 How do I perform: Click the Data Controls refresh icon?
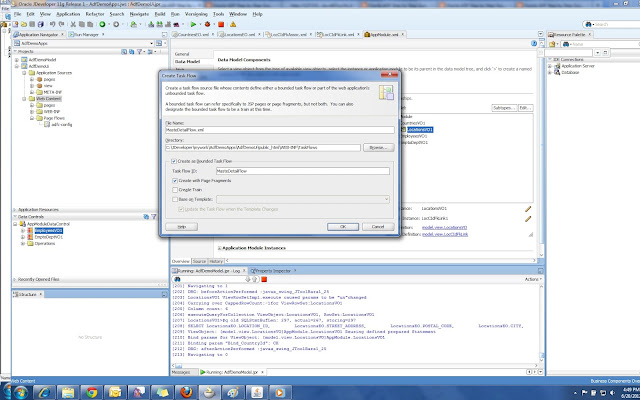(x=146, y=217)
